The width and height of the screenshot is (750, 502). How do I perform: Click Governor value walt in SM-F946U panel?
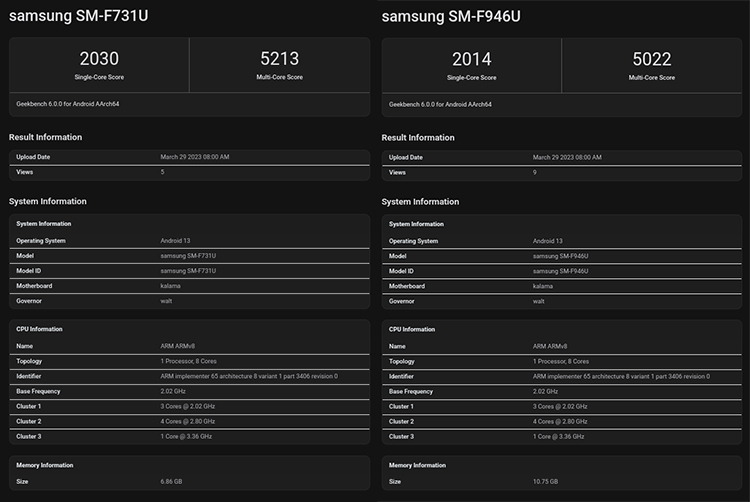click(539, 301)
